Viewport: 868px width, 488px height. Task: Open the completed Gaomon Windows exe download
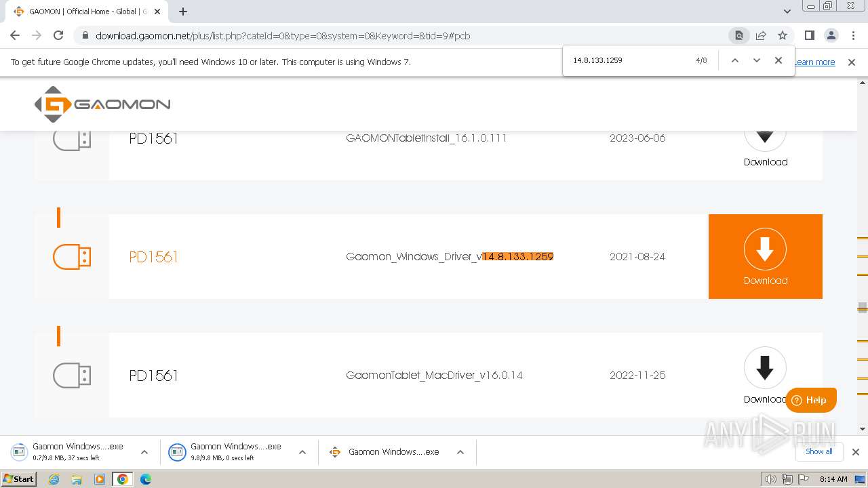coord(385,452)
